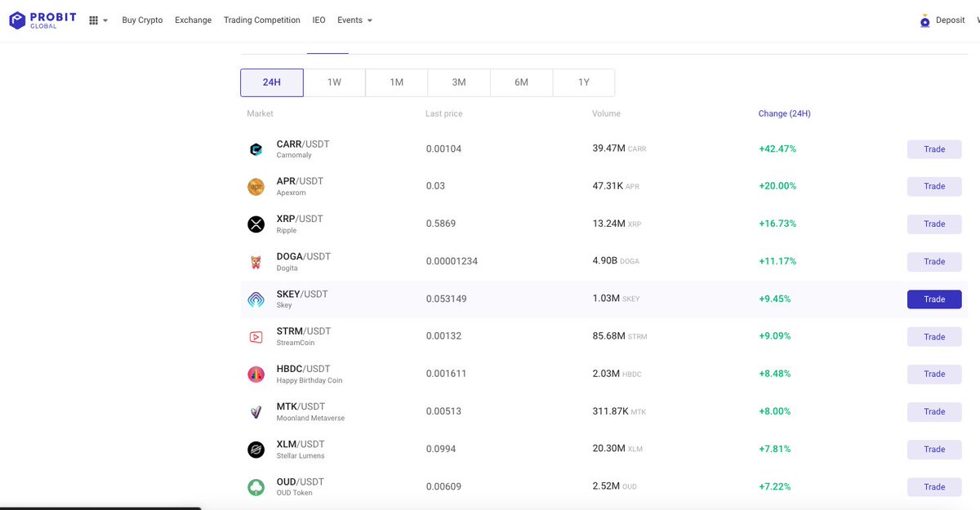Open the Buy Crypto menu item
Viewport: 980px width, 510px height.
coord(142,20)
